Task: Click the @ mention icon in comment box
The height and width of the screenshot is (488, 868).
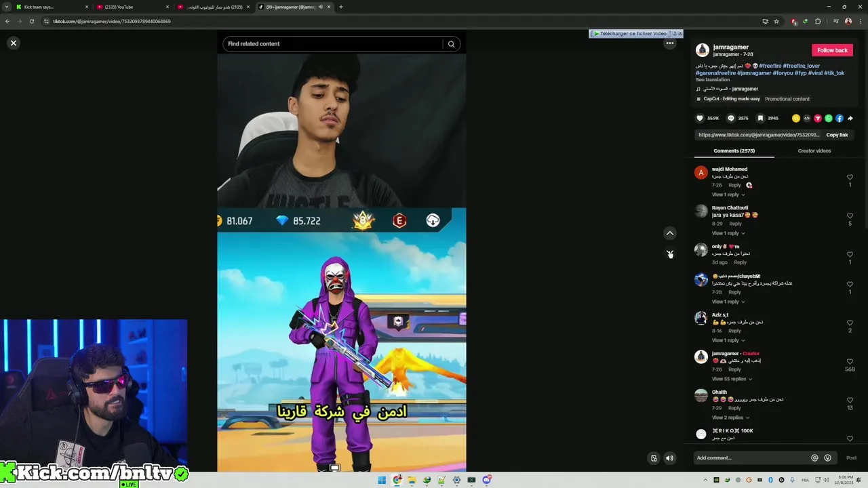Action: (x=815, y=458)
